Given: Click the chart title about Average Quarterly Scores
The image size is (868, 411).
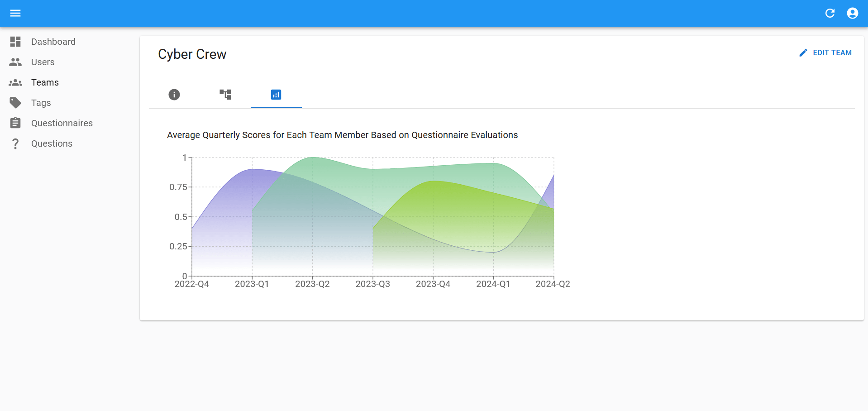Looking at the screenshot, I should pos(342,135).
